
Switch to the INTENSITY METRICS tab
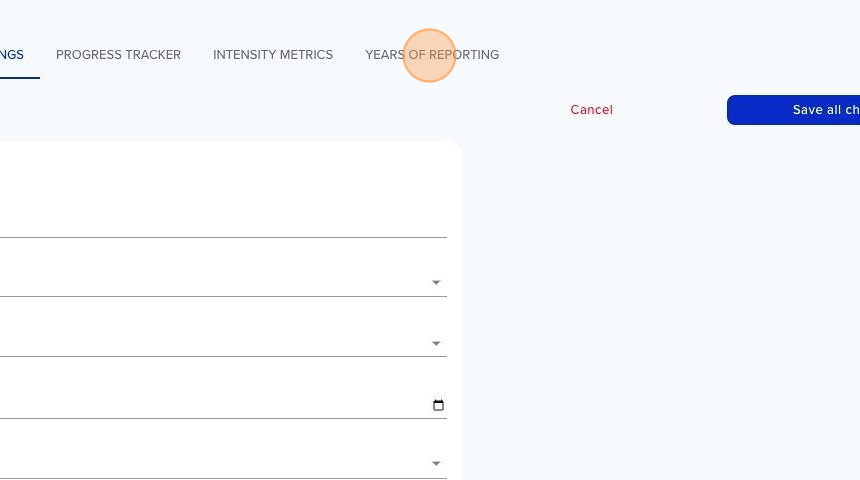click(x=273, y=55)
